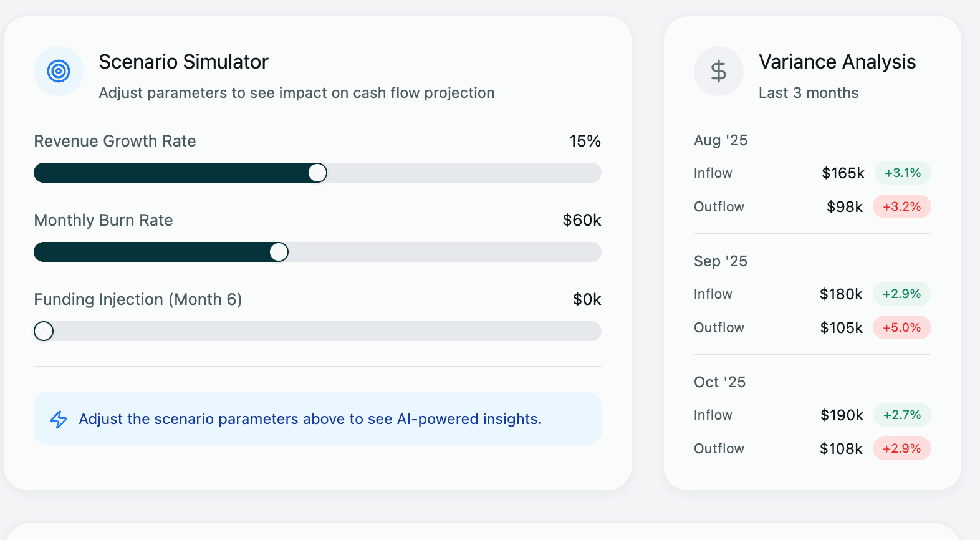The image size is (980, 540).
Task: Click the Oct '25 outflow +2.9% badge
Action: tap(901, 448)
